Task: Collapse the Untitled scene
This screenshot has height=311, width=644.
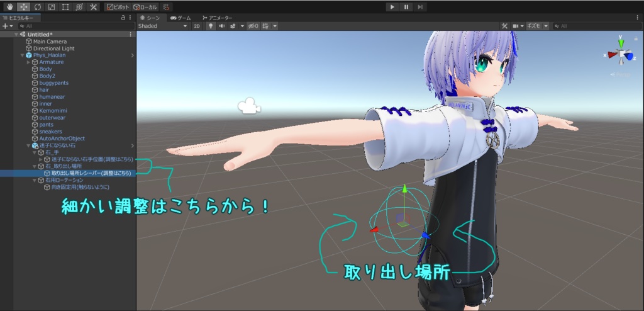Action: 16,35
